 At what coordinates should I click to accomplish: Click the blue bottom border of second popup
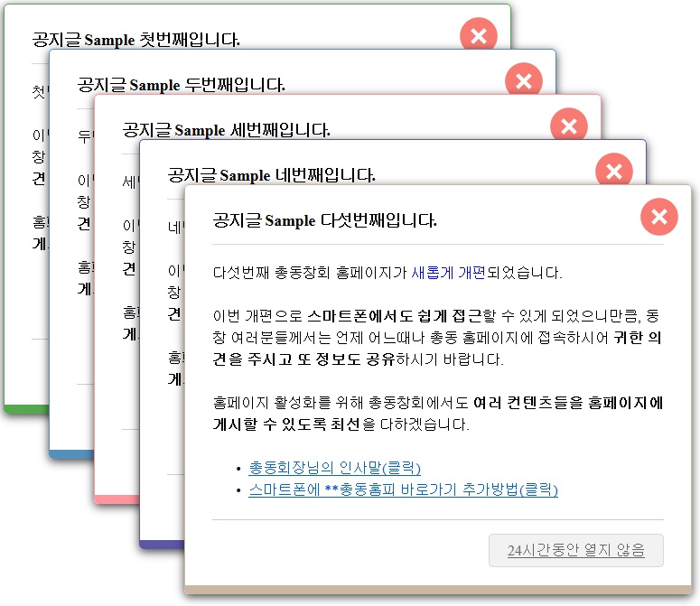[x=70, y=454]
